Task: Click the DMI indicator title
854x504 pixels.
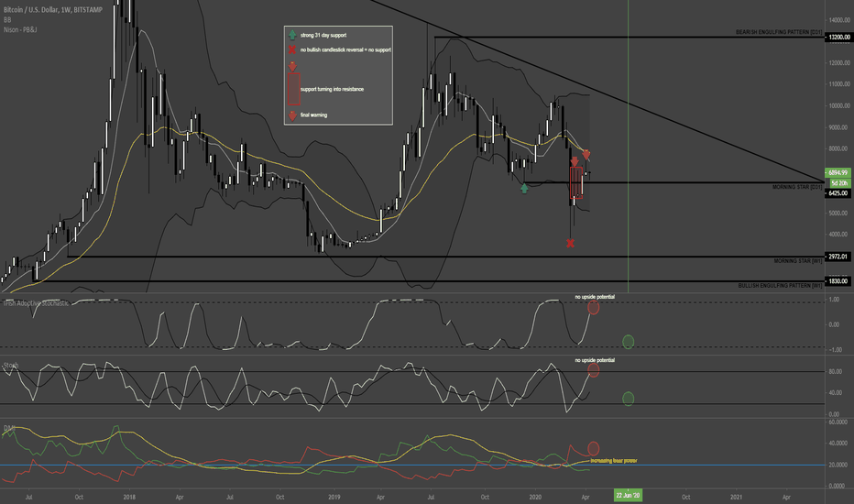Action: [9, 428]
